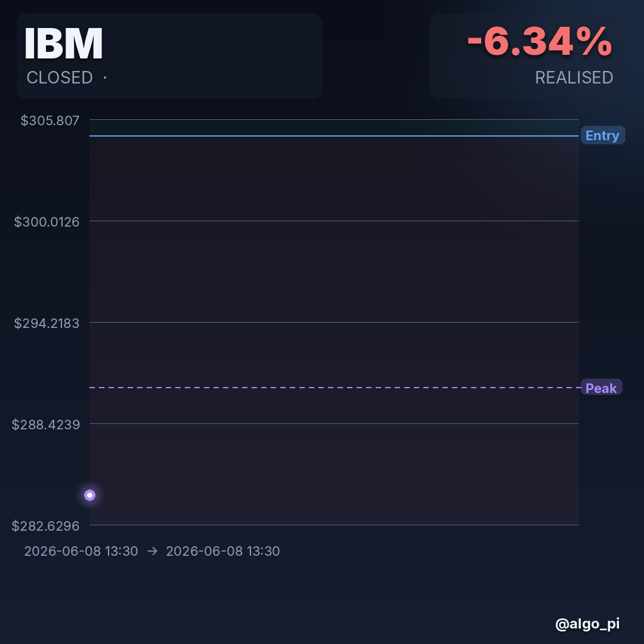Image resolution: width=644 pixels, height=644 pixels.
Task: Click the small dot after CLOSED
Action: click(x=105, y=77)
